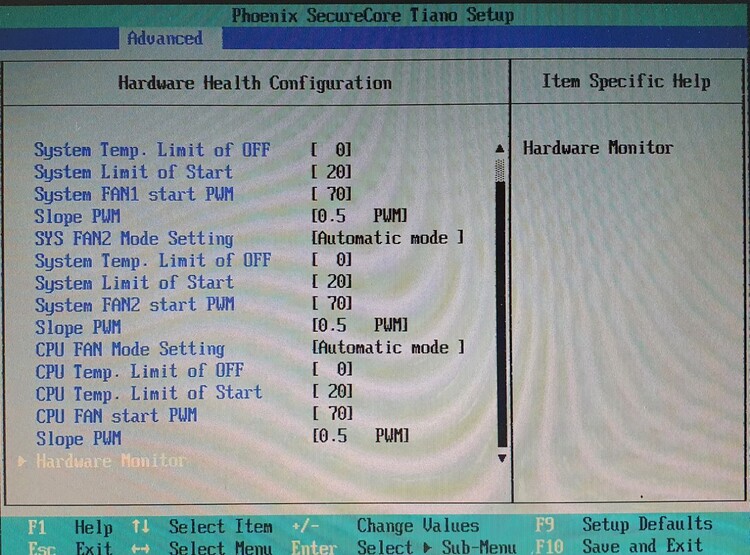Click F1 Help key hint
Image resolution: width=750 pixels, height=555 pixels.
click(x=70, y=527)
